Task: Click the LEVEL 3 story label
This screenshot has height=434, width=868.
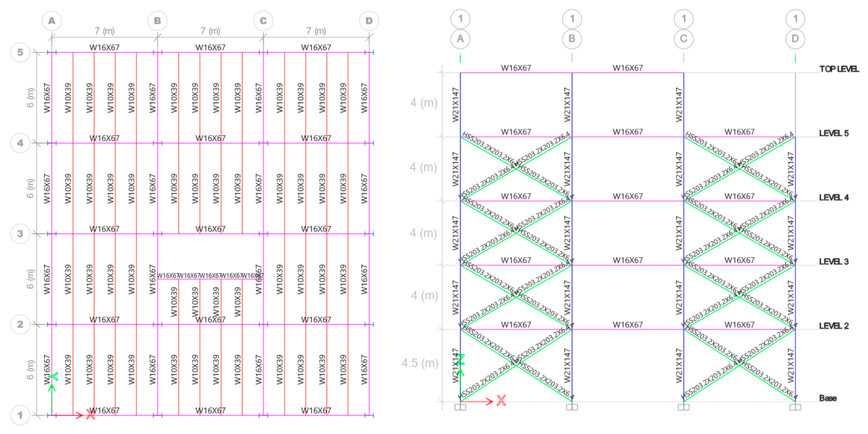Action: point(834,261)
